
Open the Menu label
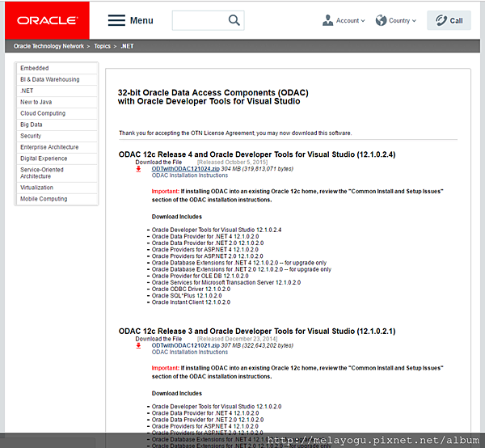coord(141,20)
